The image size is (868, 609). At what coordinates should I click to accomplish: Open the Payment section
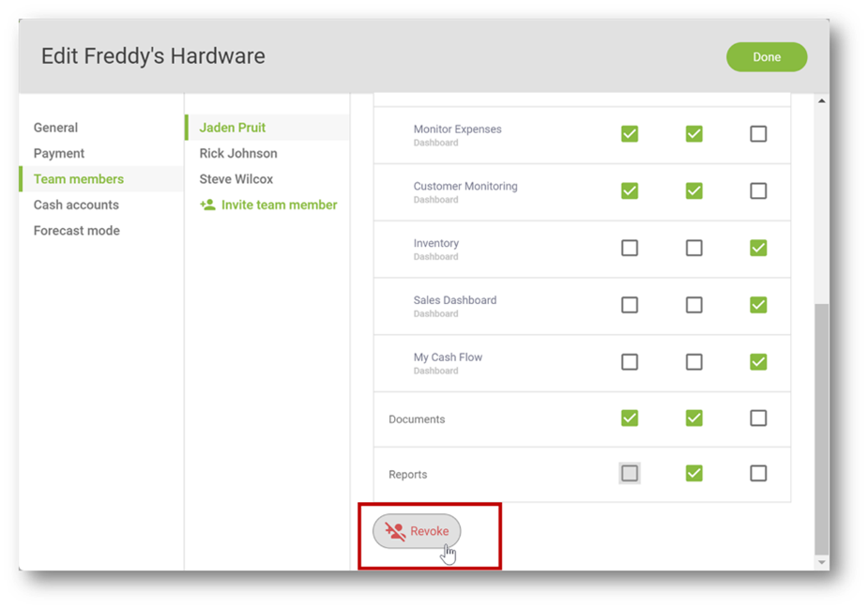click(x=59, y=153)
